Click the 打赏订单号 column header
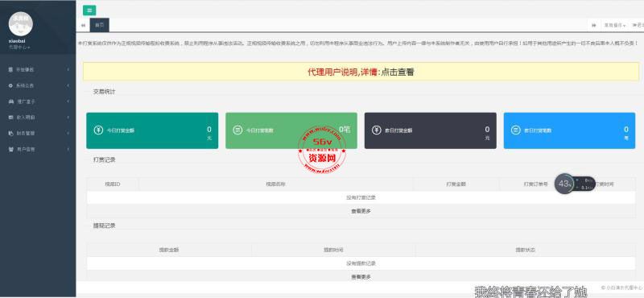 (x=535, y=184)
